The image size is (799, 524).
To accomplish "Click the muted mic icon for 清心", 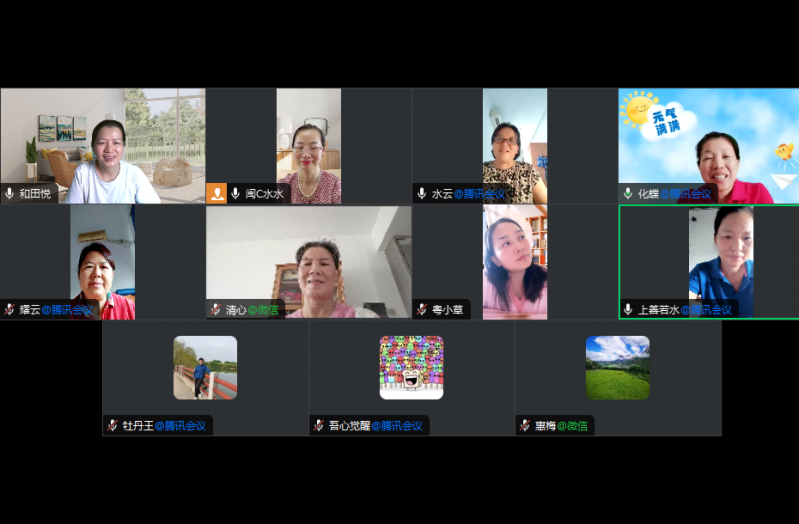I will pos(216,310).
